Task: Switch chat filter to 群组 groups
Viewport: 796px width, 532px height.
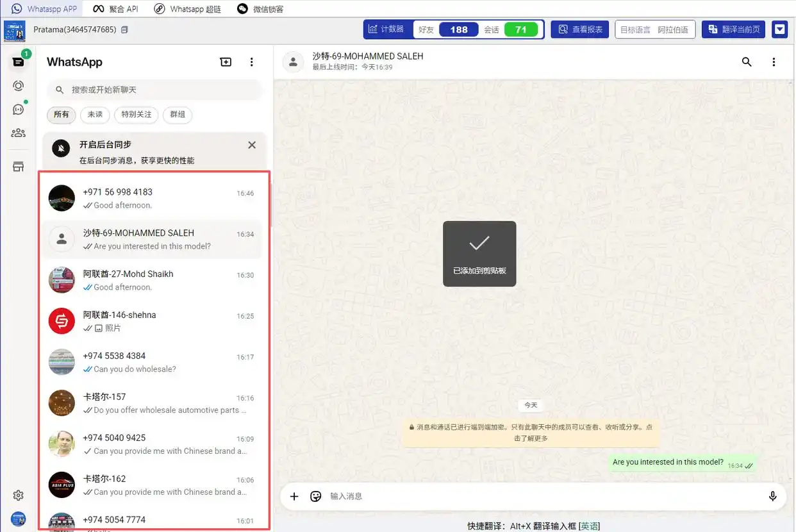Action: point(177,115)
